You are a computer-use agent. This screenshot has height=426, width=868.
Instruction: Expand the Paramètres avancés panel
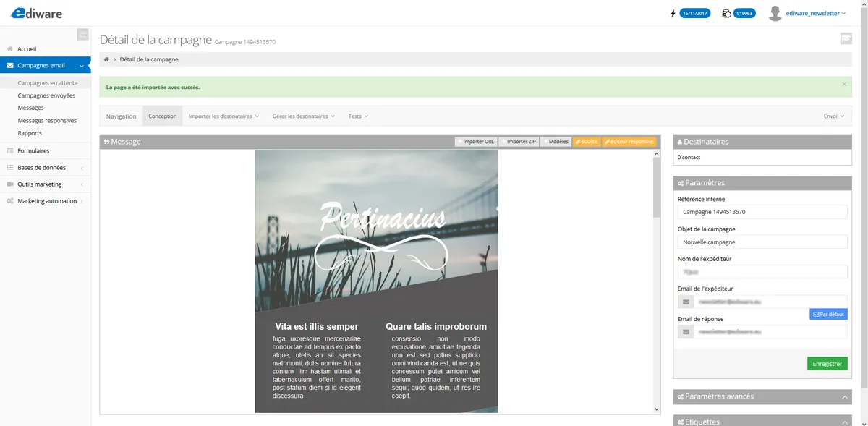point(846,396)
